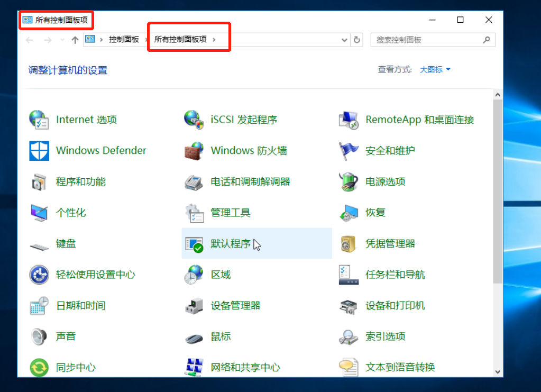The image size is (541, 392).
Task: Click the search magnifier button
Action: point(487,40)
